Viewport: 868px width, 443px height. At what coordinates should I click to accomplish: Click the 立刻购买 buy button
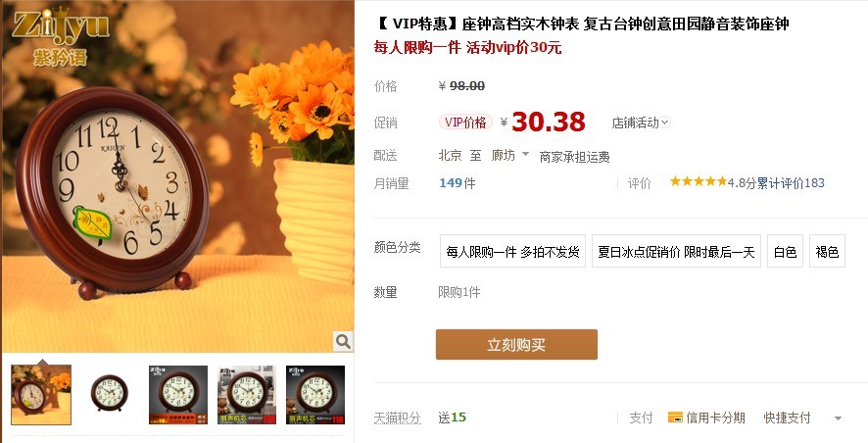(516, 344)
